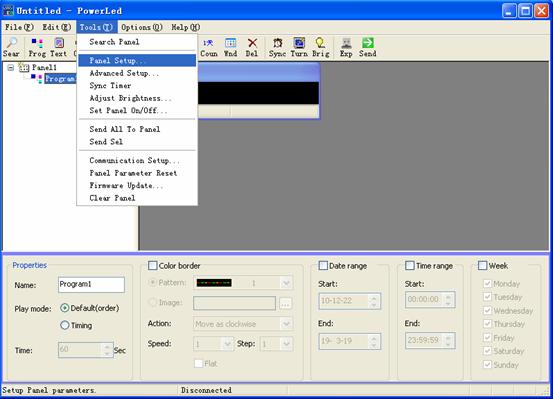Collapse the Panel1 tree node
Screen dimensions: 553x399
(11, 67)
